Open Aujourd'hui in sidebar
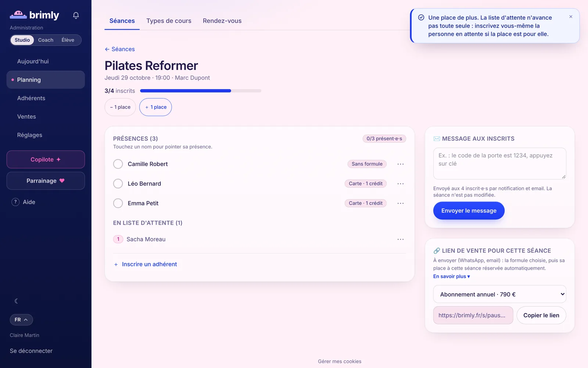The image size is (588, 368). tap(46, 61)
